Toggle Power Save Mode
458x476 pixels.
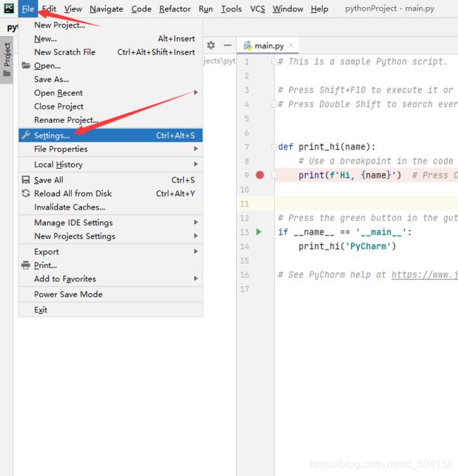(111, 295)
